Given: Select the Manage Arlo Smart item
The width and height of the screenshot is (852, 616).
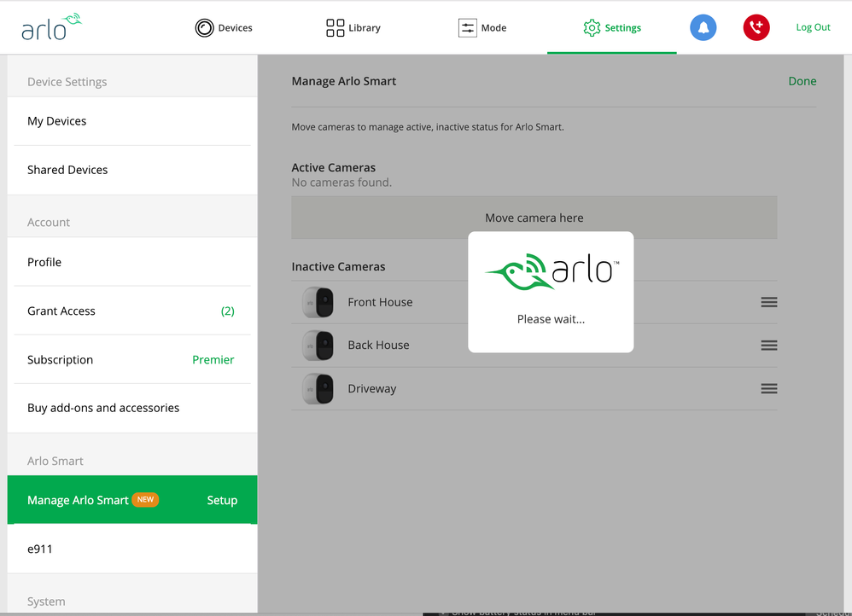Looking at the screenshot, I should point(132,500).
